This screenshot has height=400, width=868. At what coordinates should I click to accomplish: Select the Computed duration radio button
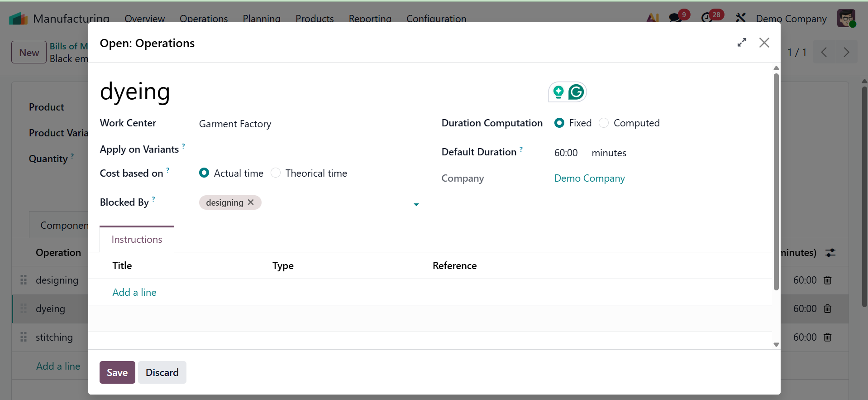(x=604, y=123)
